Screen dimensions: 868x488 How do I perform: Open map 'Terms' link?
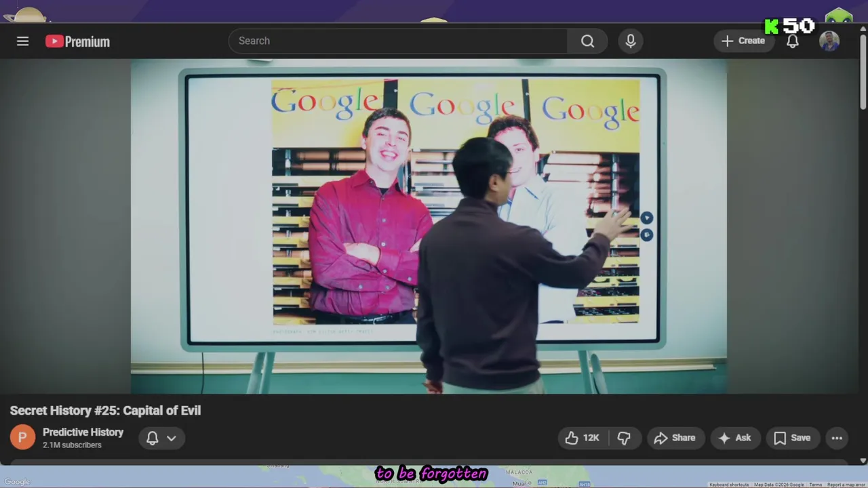click(815, 485)
